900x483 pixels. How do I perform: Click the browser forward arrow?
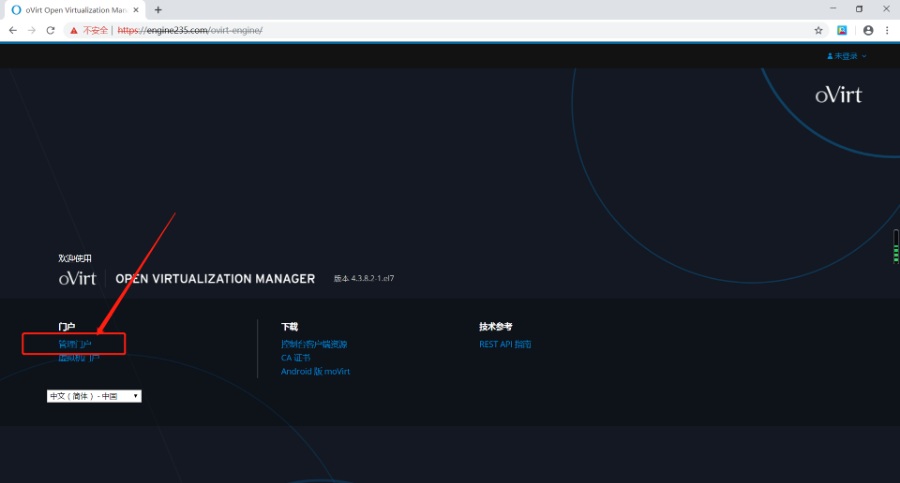32,30
